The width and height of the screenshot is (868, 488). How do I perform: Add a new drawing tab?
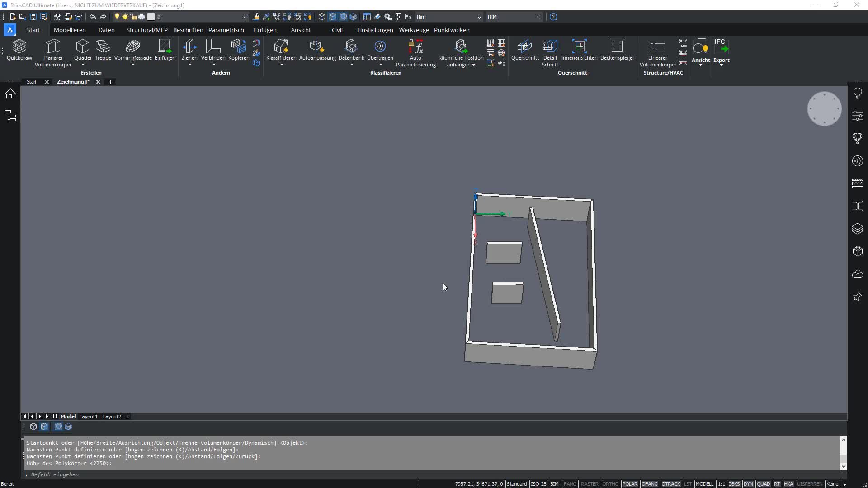[110, 82]
